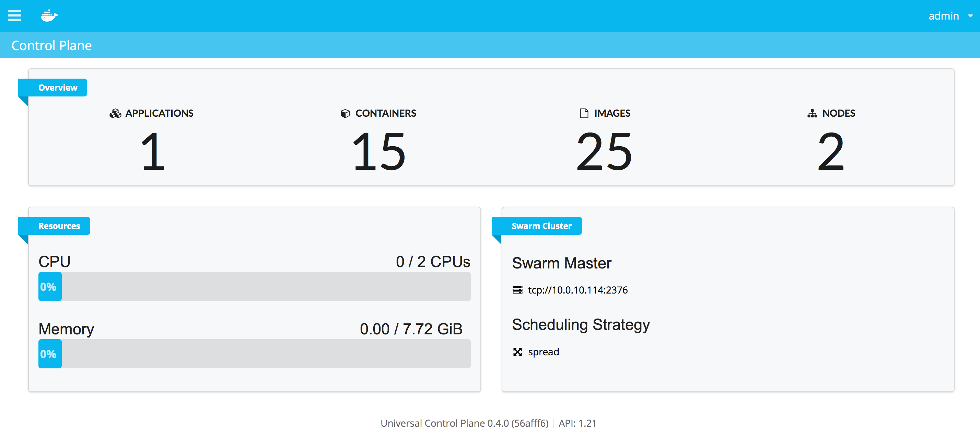Click the 'spread' strategy text
This screenshot has width=980, height=436.
pos(544,352)
